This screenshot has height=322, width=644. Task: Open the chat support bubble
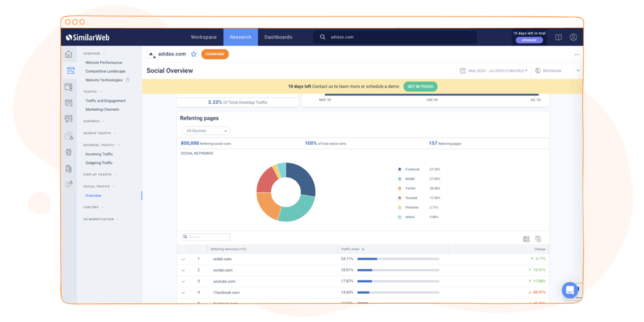[570, 290]
